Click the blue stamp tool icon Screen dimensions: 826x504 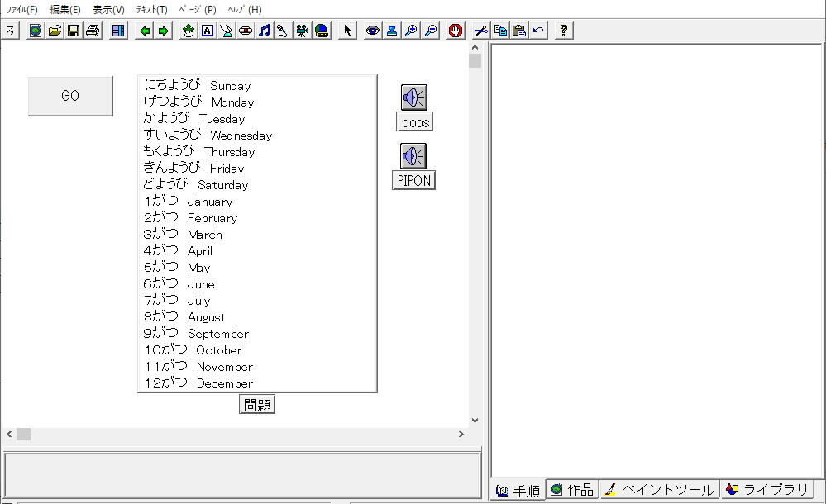pyautogui.click(x=392, y=31)
